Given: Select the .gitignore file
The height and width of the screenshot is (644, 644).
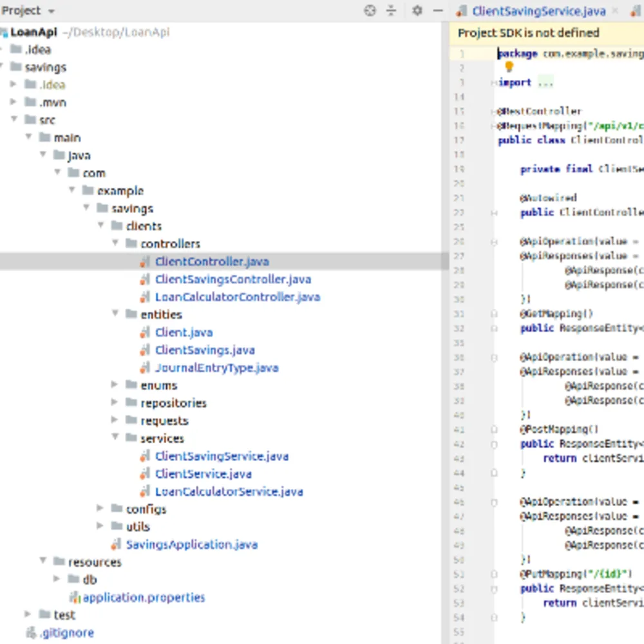Looking at the screenshot, I should point(68,633).
